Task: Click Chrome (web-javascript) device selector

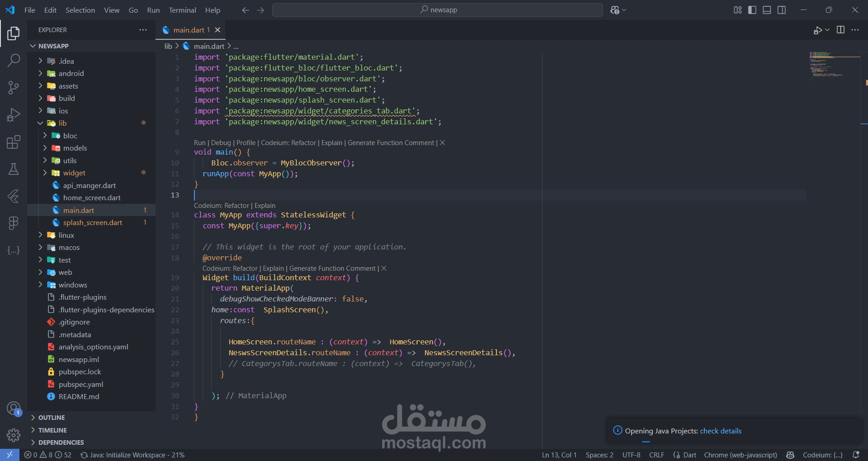Action: (741, 455)
